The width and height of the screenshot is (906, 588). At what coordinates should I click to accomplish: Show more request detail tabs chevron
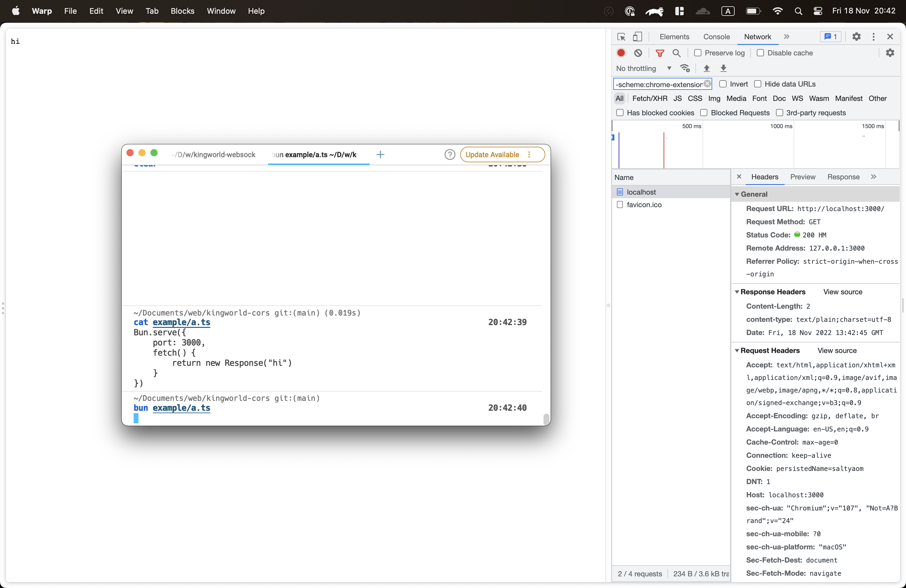pos(873,176)
